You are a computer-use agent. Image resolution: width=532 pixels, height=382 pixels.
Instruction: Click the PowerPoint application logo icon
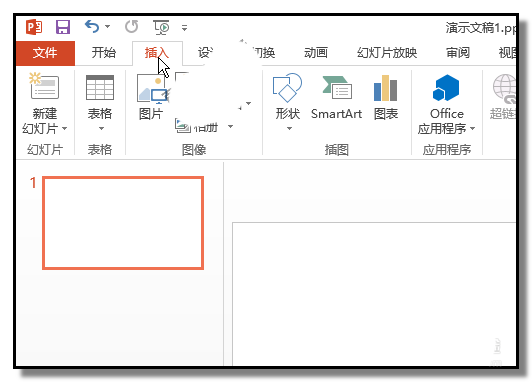pyautogui.click(x=34, y=27)
